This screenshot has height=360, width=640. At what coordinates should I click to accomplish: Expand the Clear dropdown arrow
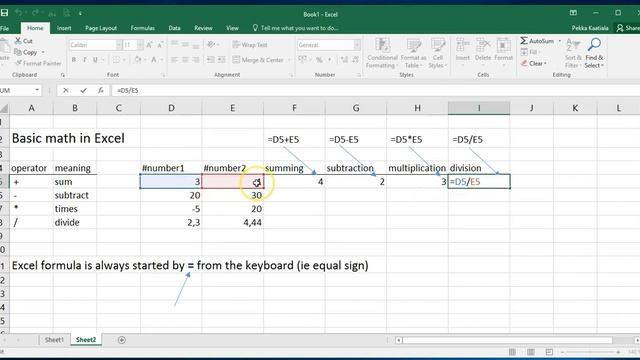(x=545, y=63)
